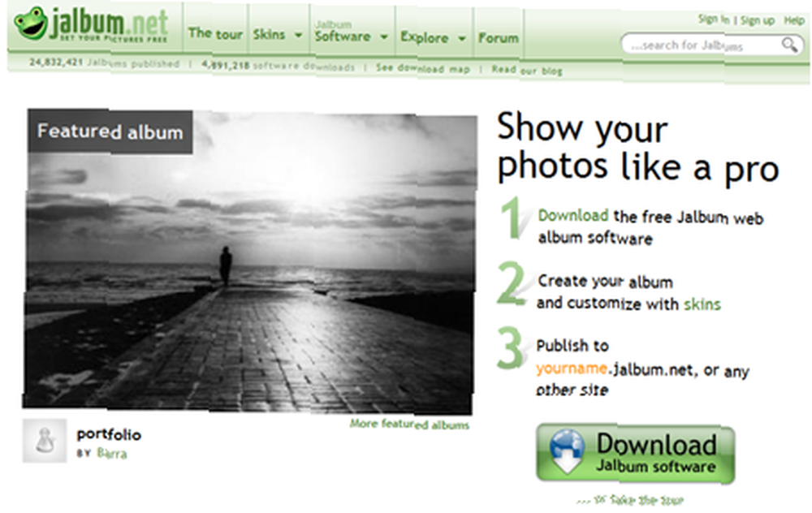This screenshot has width=812, height=513.
Task: Click the 4,891,218 software downloads text
Action: [278, 66]
